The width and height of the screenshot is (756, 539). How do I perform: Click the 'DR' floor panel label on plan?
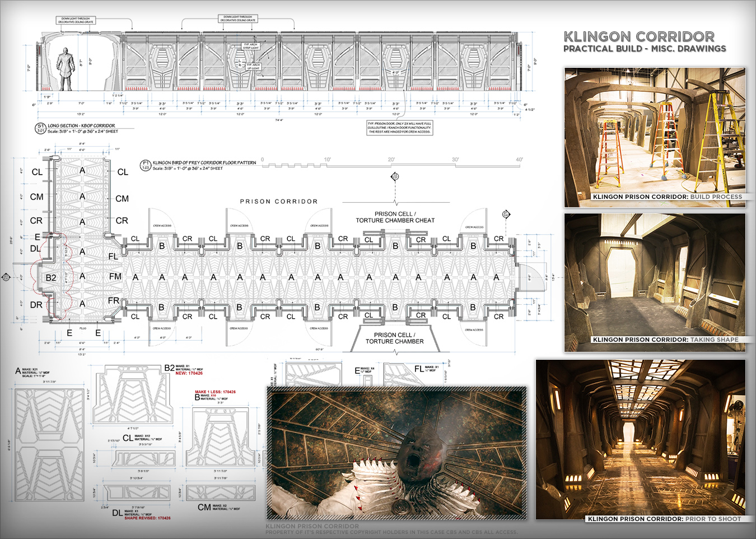coord(36,305)
